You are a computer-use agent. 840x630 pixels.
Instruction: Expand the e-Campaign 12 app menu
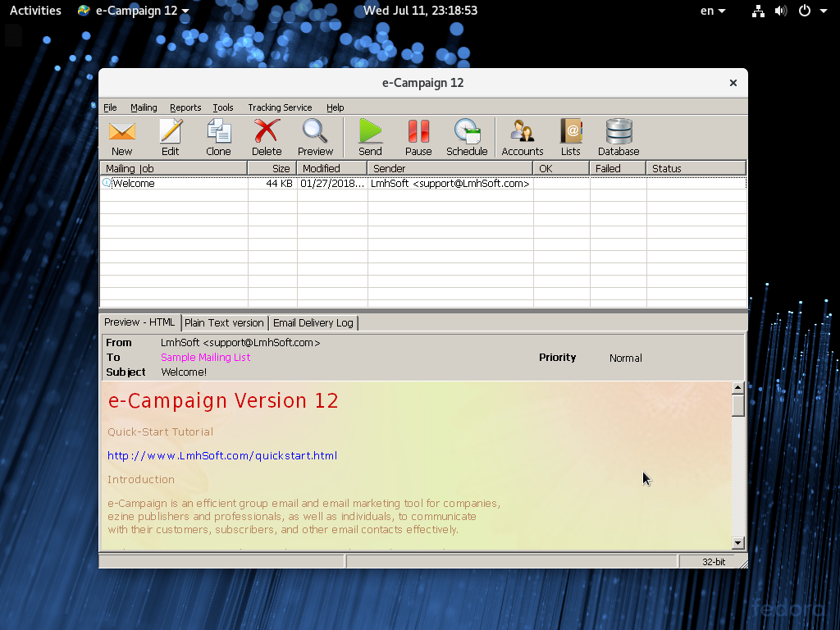tap(134, 11)
